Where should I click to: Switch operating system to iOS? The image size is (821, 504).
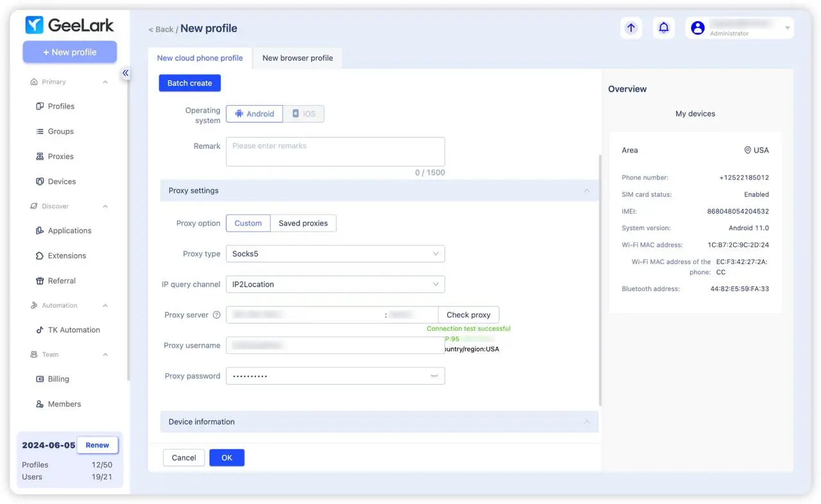point(303,113)
